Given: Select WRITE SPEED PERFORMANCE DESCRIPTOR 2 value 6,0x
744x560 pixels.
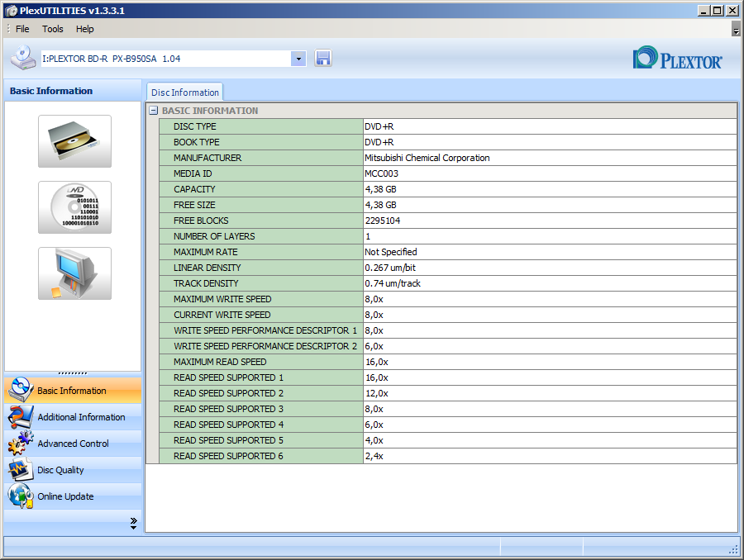Looking at the screenshot, I should 374,346.
